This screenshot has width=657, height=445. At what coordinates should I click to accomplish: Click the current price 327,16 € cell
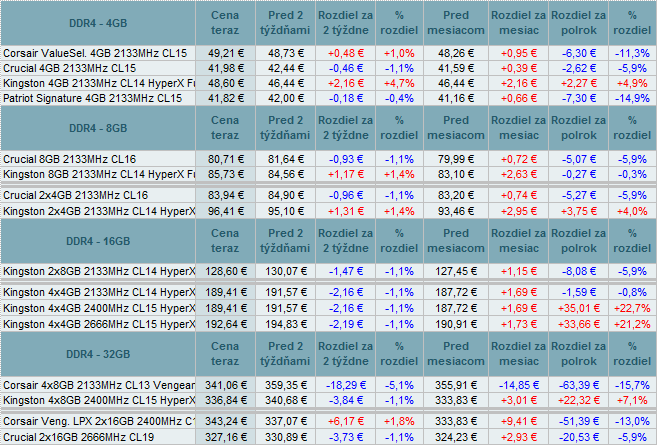point(225,437)
